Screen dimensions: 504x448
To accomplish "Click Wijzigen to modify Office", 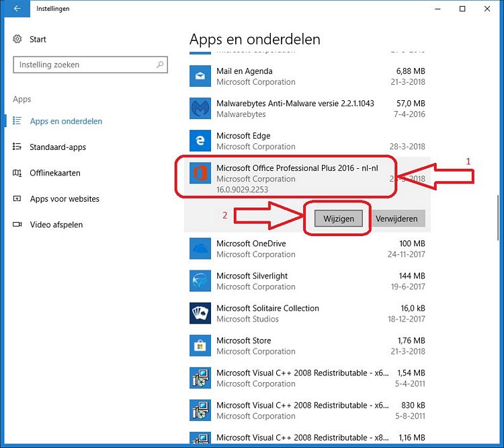I will [x=339, y=219].
